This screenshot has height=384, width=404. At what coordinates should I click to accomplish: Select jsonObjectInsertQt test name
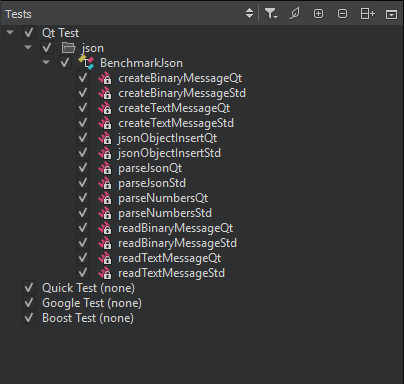167,138
